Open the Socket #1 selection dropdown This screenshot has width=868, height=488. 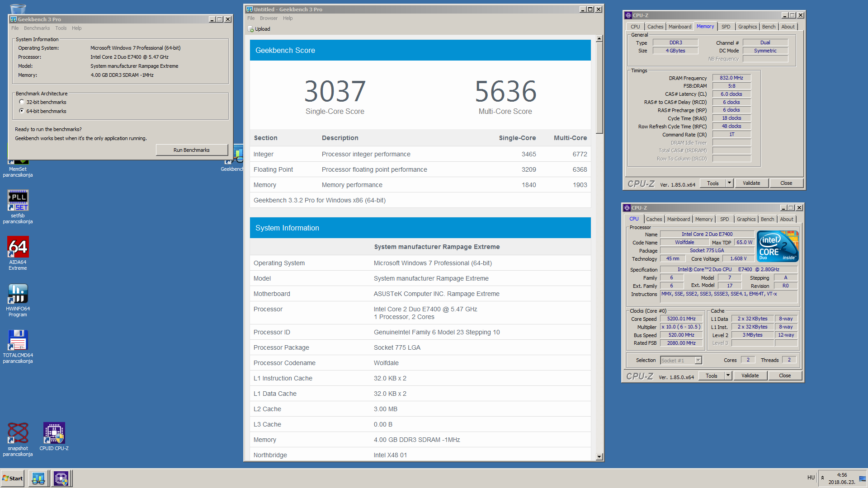(x=681, y=360)
